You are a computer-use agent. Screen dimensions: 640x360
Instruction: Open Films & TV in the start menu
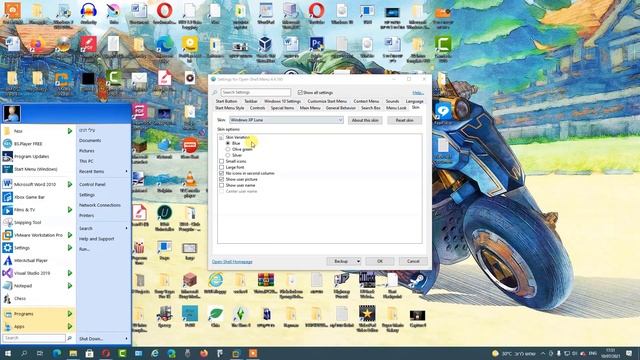38,210
